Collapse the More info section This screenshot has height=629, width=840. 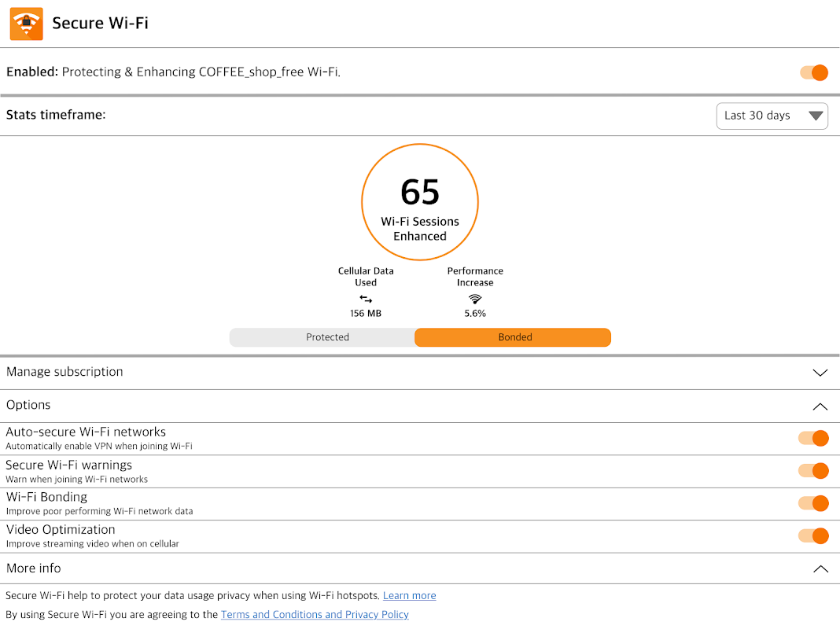(x=820, y=568)
